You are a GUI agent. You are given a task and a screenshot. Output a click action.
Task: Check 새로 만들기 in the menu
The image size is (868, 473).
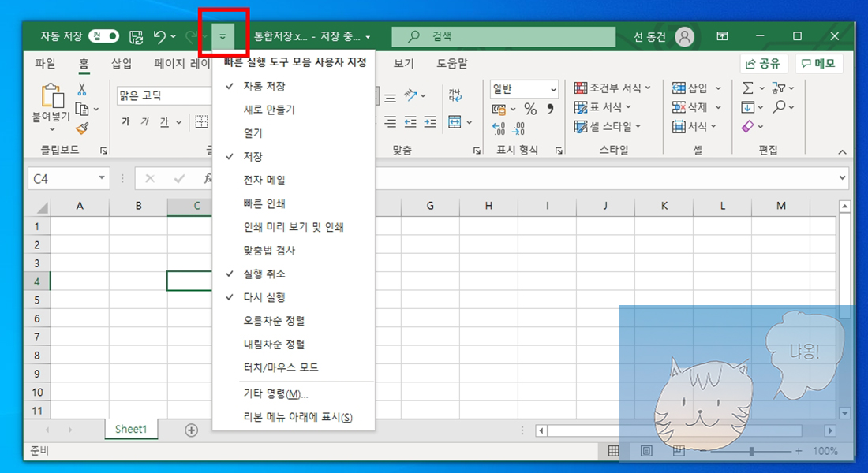pos(294,110)
